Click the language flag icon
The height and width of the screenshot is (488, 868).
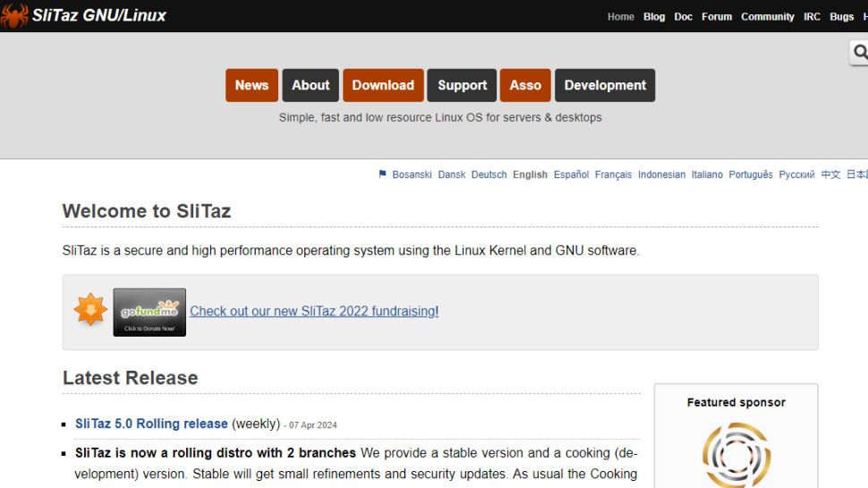tap(382, 174)
